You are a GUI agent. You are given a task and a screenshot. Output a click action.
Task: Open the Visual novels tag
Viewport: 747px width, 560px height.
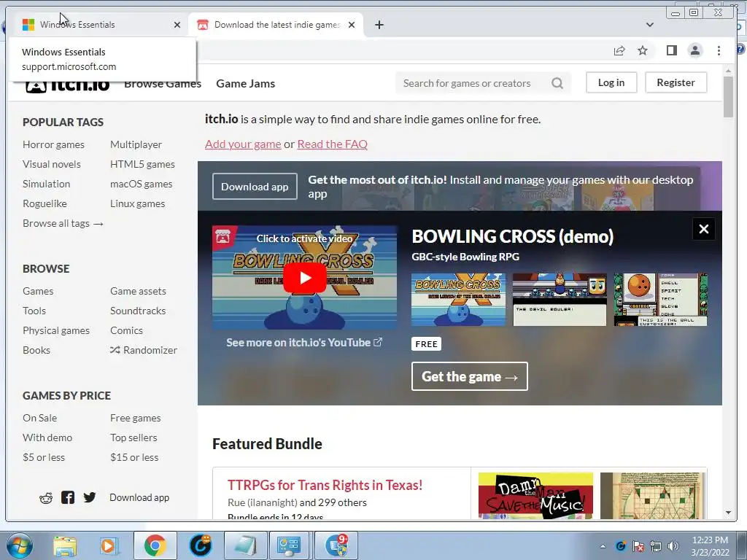pos(52,164)
